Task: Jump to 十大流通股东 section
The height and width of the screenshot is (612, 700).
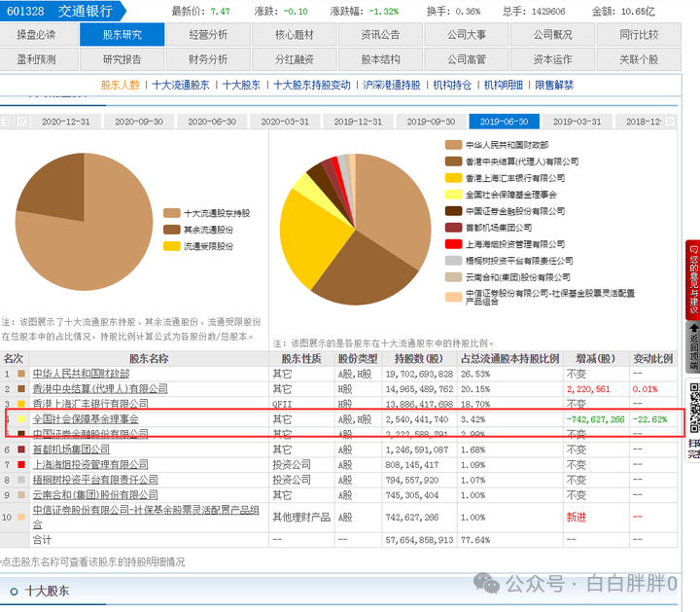Action: pos(181,85)
